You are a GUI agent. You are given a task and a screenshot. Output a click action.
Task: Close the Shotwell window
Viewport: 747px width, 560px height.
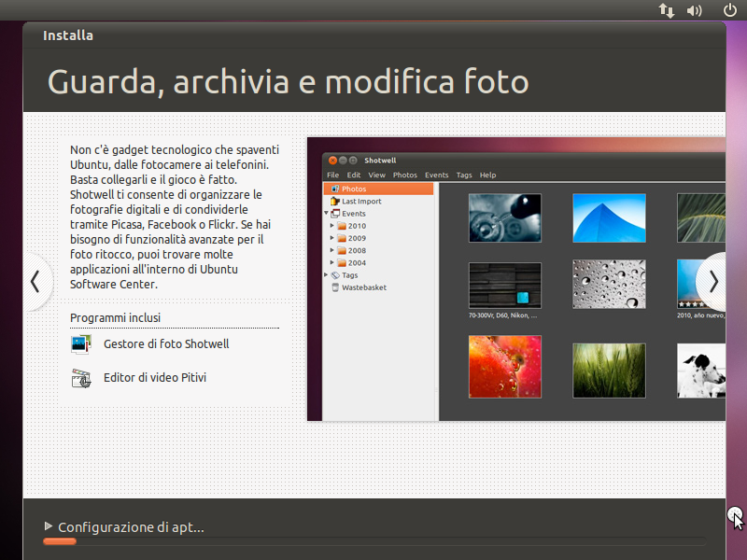point(333,161)
